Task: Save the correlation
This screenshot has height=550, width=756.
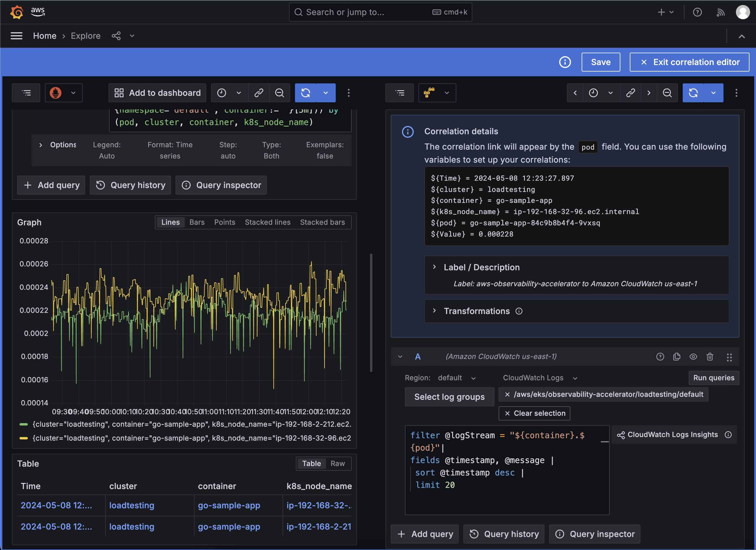Action: point(601,62)
